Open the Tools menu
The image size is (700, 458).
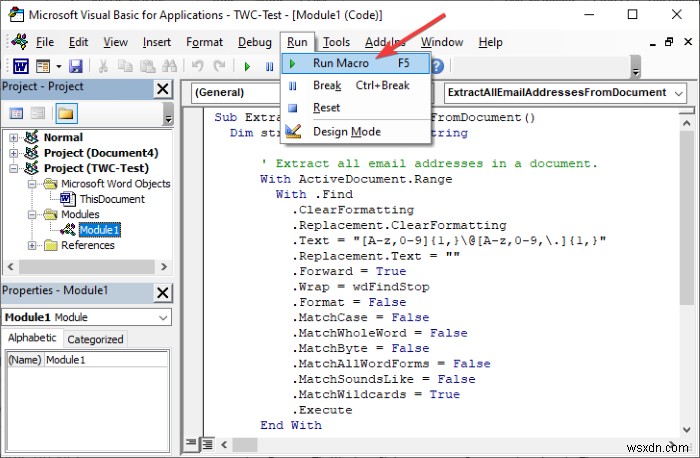coord(336,42)
